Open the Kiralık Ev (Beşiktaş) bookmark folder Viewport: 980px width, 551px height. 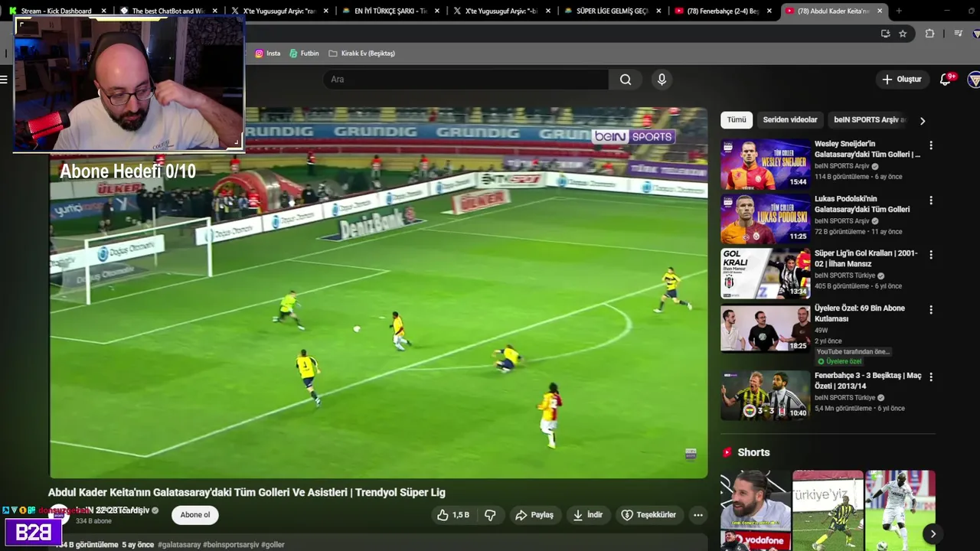click(x=361, y=54)
